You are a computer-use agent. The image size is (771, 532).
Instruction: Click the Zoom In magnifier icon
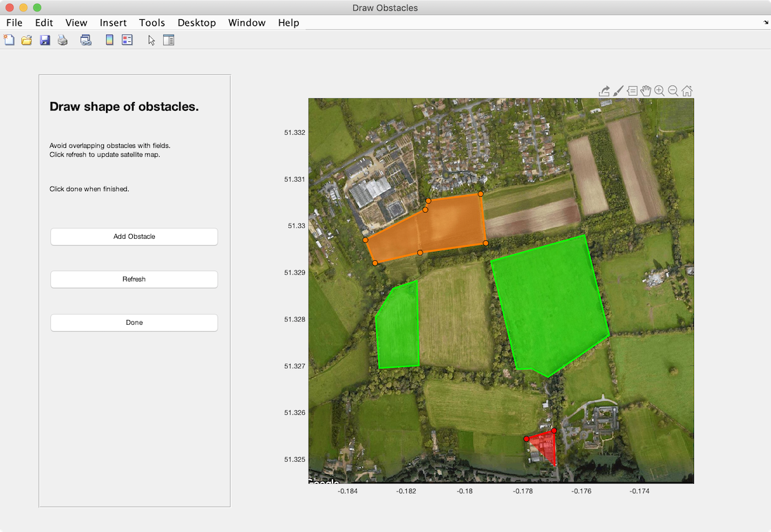(659, 91)
